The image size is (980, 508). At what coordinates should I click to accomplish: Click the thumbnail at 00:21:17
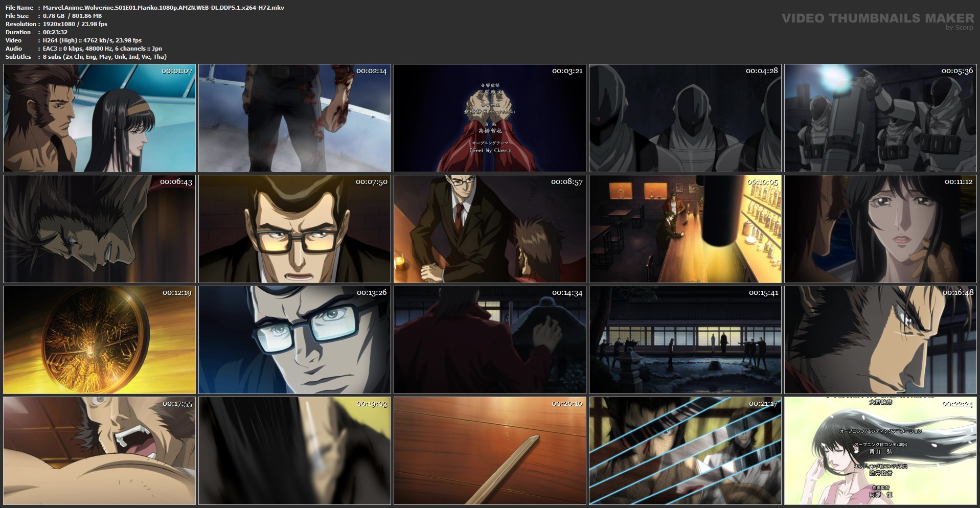(686, 451)
